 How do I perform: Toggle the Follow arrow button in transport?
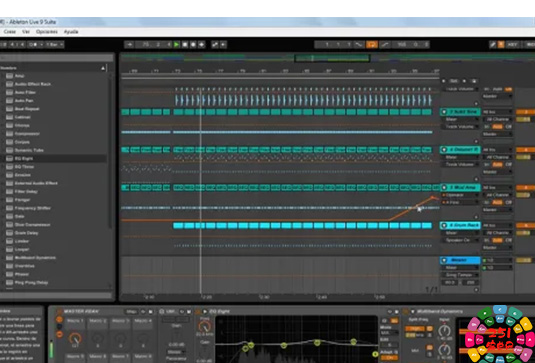[129, 44]
